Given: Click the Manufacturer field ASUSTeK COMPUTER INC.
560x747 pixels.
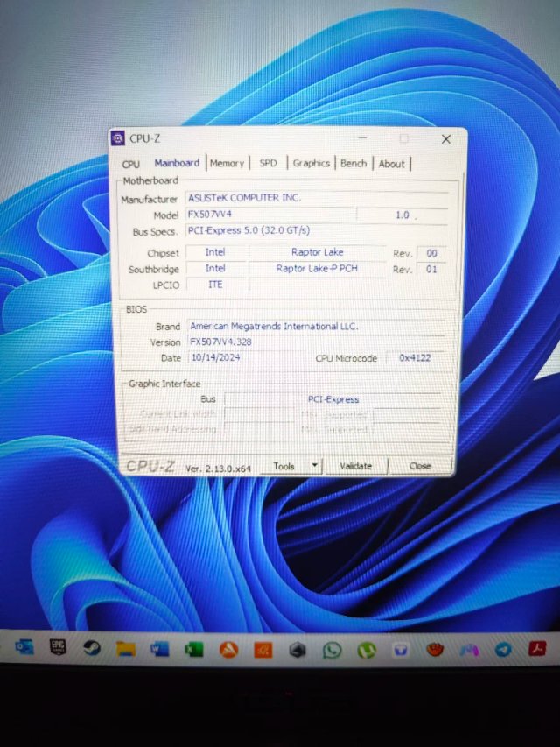Looking at the screenshot, I should click(x=316, y=198).
